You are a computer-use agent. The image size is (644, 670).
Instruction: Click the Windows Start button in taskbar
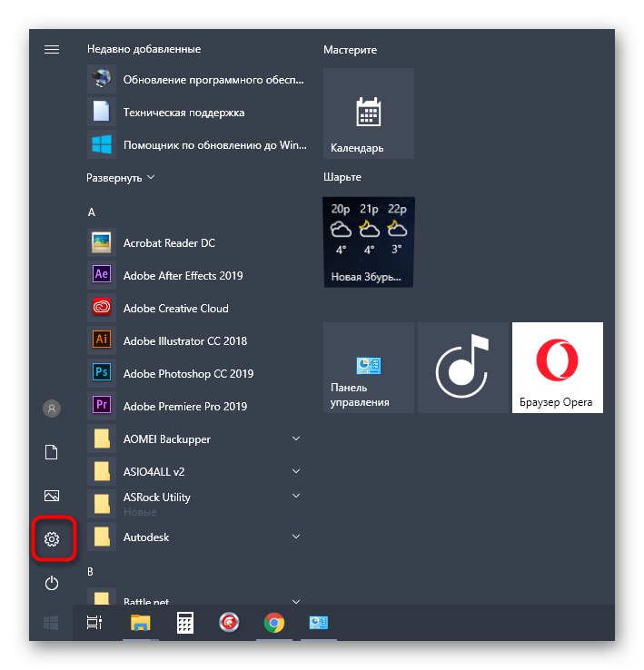tap(51, 623)
